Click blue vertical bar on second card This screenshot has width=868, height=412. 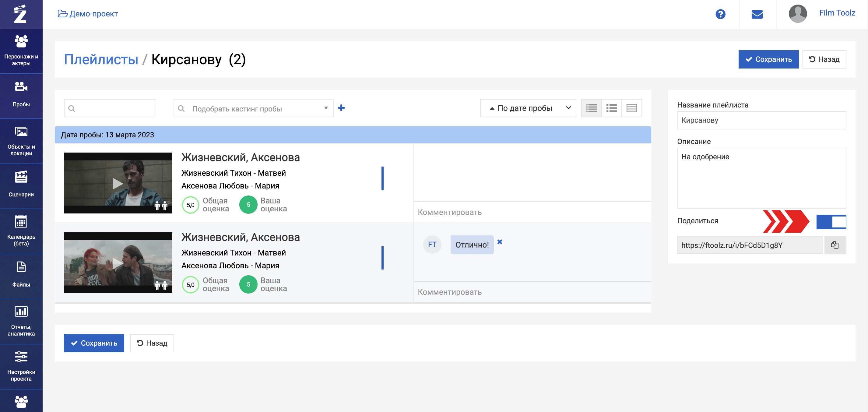(382, 258)
